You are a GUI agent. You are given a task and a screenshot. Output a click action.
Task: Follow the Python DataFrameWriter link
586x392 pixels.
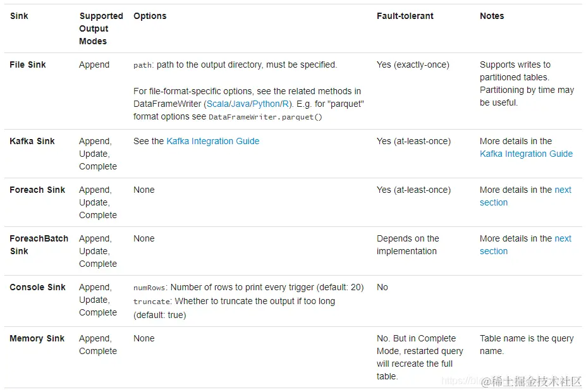coord(266,104)
